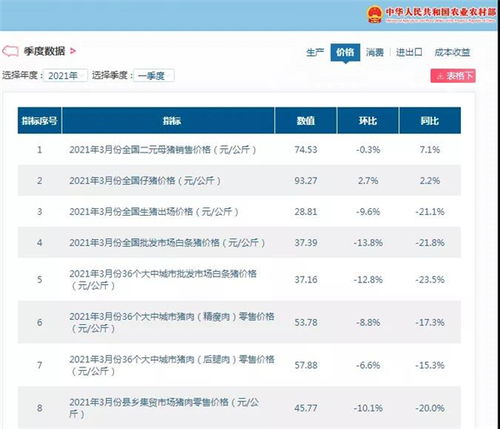The height and width of the screenshot is (429, 500).
Task: Select the 县乡集贸市场猪肉零售价格 indicator
Action: (x=164, y=408)
